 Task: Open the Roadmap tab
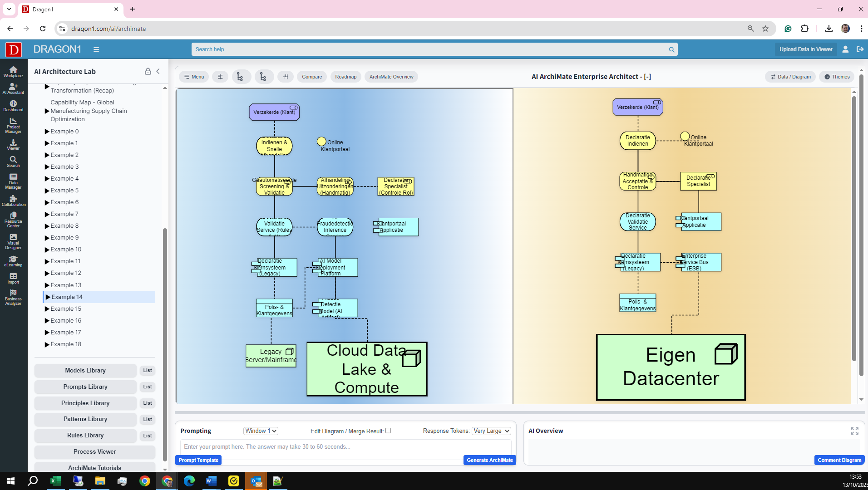coord(345,77)
